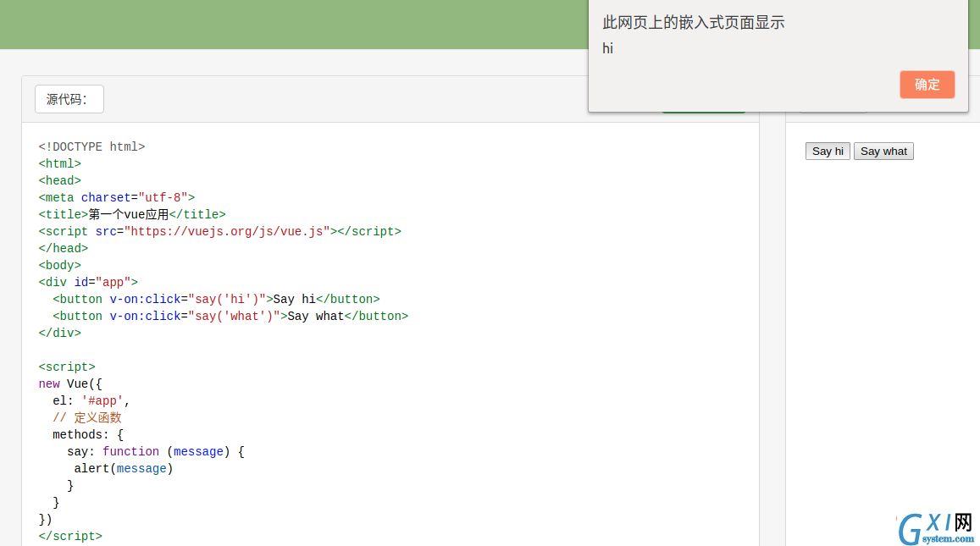
Task: Click the <!DOCTYPE html> line
Action: (x=91, y=146)
